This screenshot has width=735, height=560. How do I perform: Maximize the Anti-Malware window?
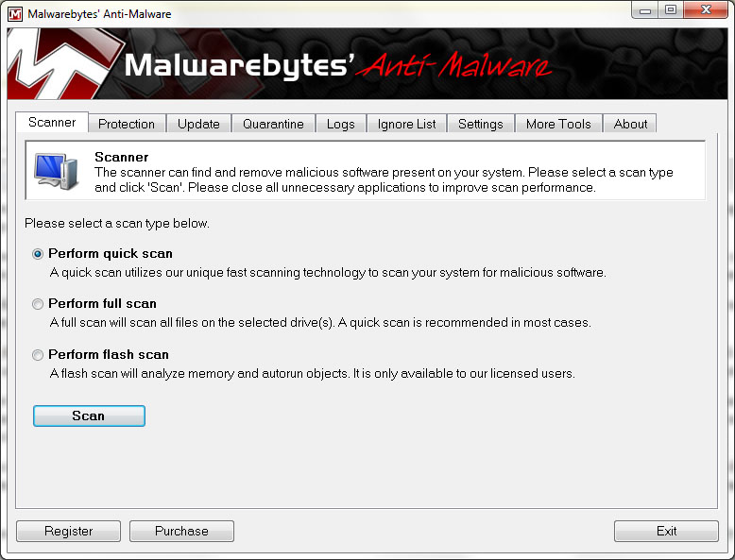pyautogui.click(x=671, y=9)
